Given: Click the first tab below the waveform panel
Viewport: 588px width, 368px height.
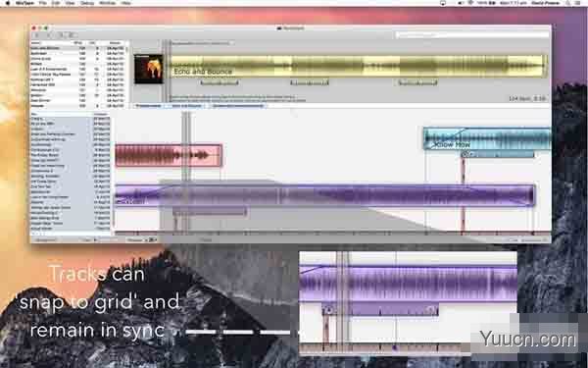Looking at the screenshot, I should click(x=149, y=106).
